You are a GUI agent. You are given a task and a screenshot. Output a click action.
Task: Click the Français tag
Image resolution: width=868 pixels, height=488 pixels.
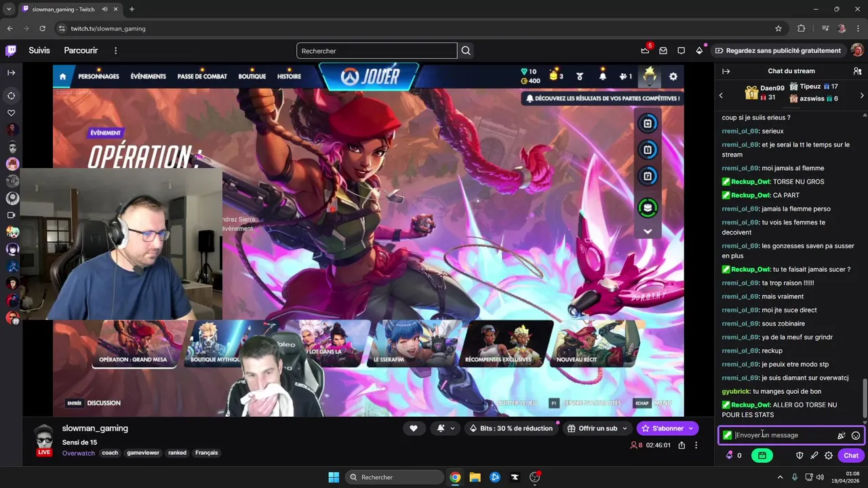pos(207,453)
